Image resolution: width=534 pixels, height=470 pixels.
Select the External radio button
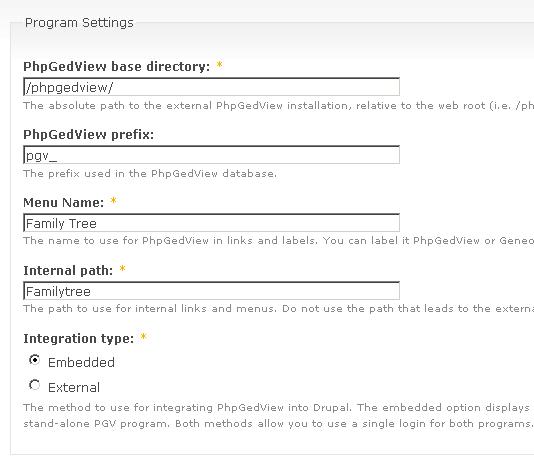pyautogui.click(x=34, y=385)
